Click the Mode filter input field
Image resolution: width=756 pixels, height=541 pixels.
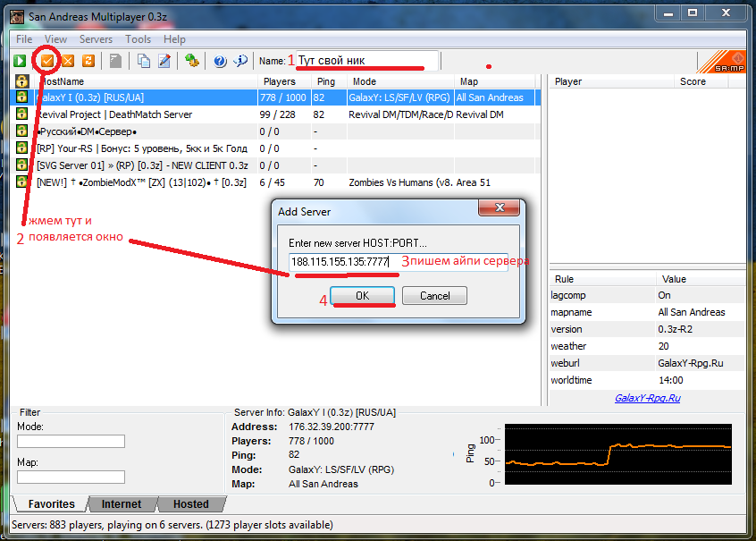point(71,441)
